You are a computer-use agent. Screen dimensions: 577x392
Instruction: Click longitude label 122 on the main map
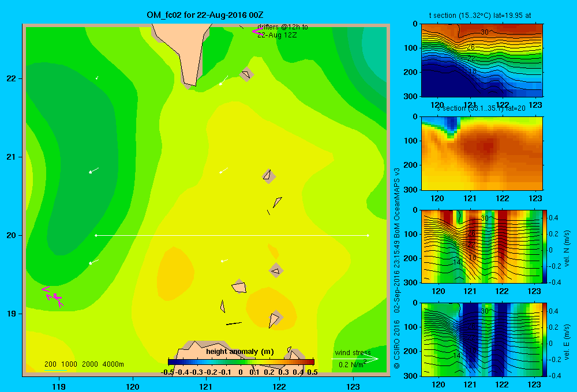click(x=279, y=386)
